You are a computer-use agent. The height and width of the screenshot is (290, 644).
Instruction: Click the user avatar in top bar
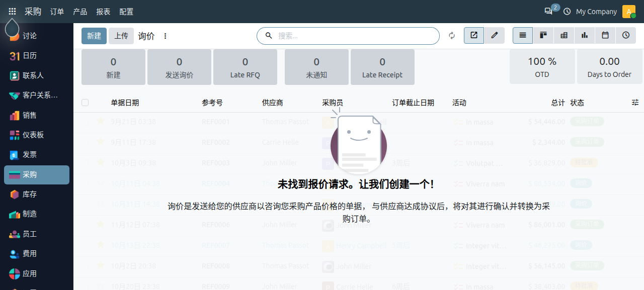(x=629, y=11)
